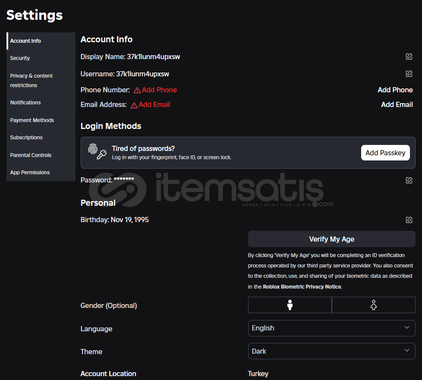Open the Theme dropdown showing Dark
The image size is (422, 380).
coord(332,351)
